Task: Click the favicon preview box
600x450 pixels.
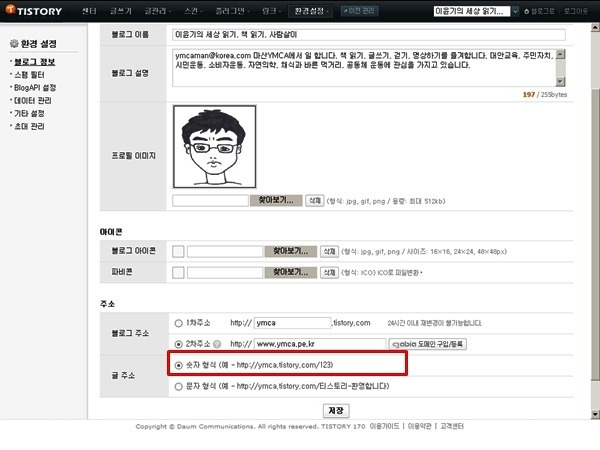Action: [178, 273]
